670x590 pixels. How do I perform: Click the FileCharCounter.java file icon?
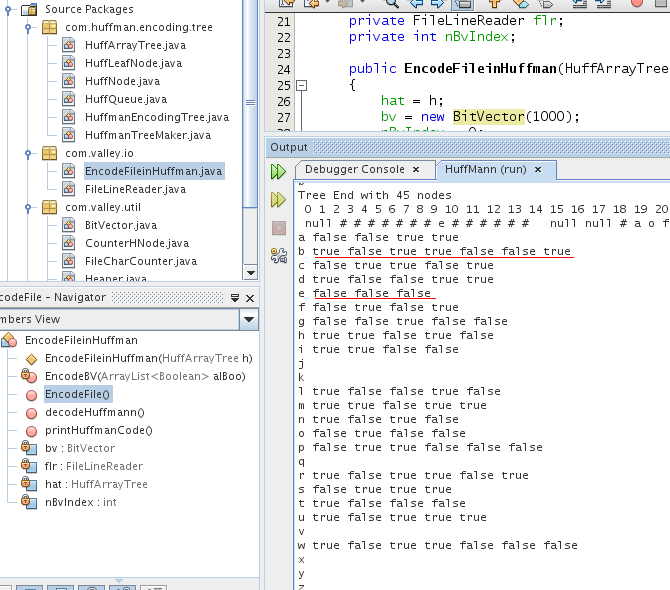pos(68,261)
